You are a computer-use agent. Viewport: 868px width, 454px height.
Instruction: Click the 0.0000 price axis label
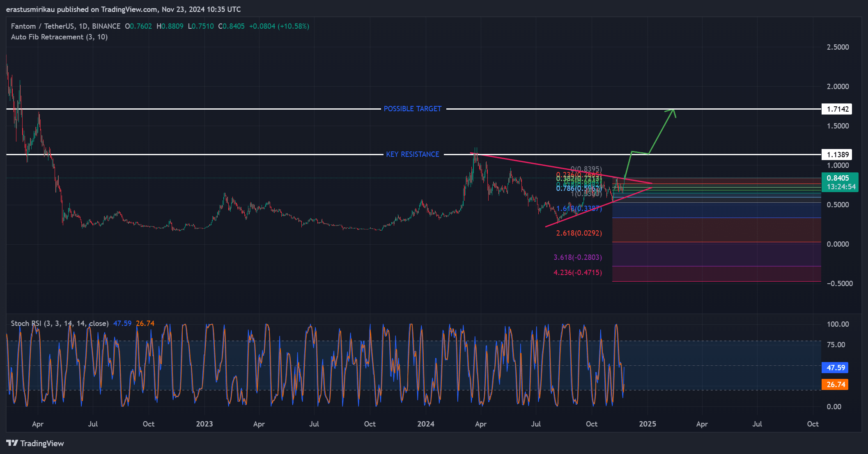coord(838,244)
